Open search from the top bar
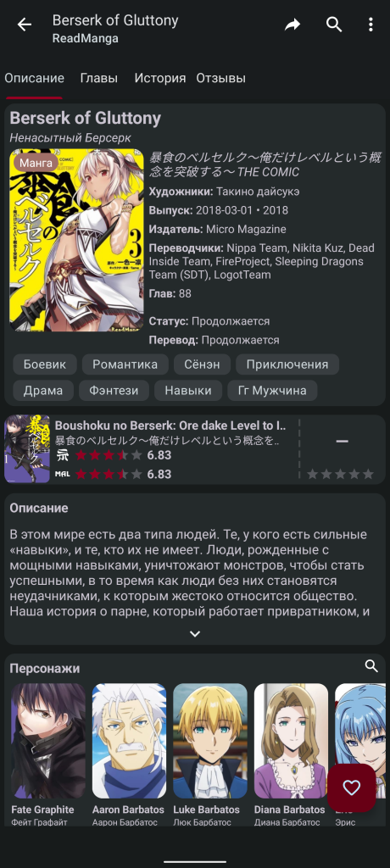 coord(334,25)
